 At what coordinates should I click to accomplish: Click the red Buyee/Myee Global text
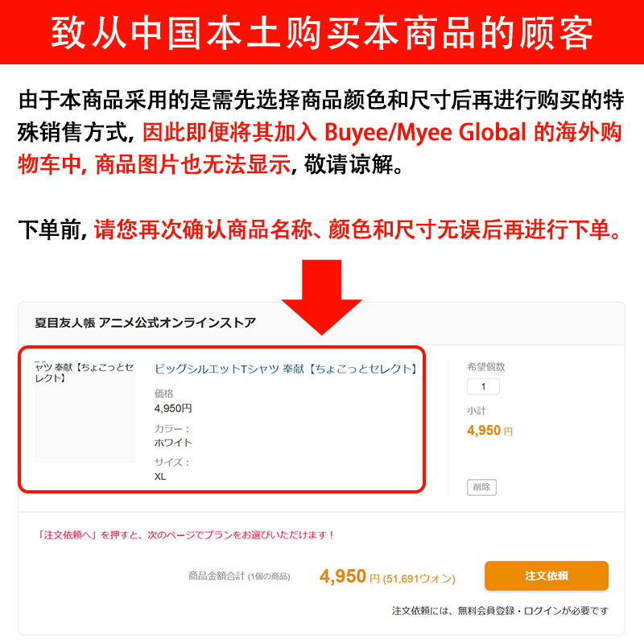(425, 133)
